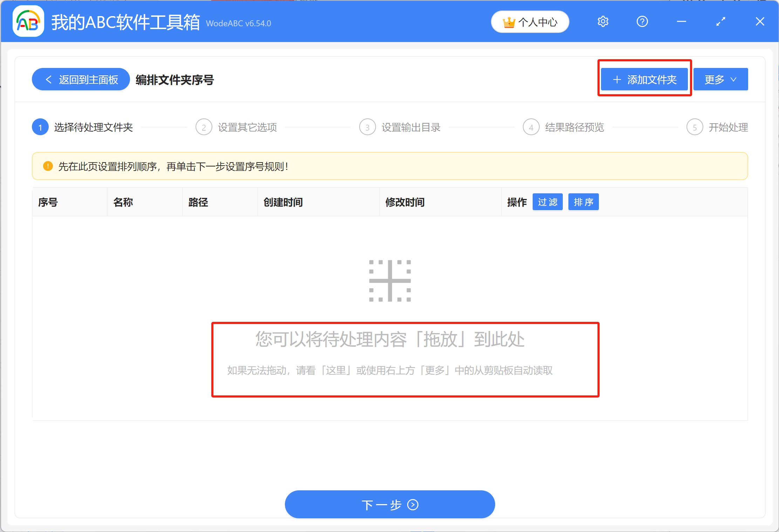Click the crown icon beside 个人中心
Viewport: 779px width, 532px height.
point(510,22)
